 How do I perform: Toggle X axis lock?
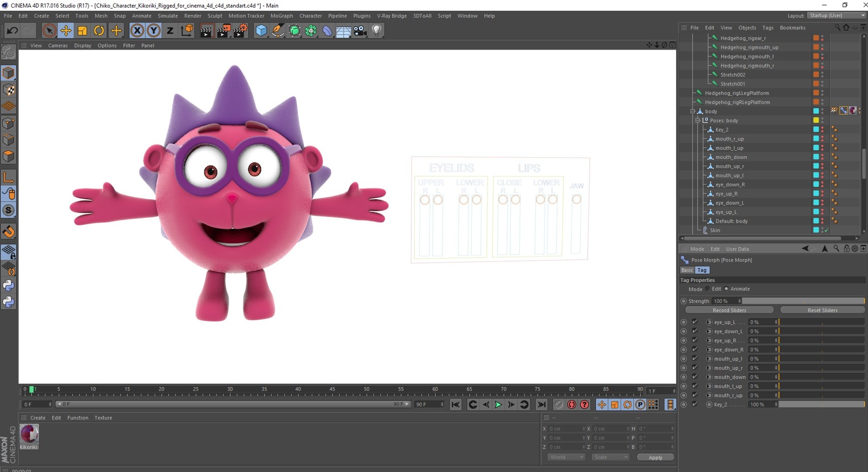(137, 31)
